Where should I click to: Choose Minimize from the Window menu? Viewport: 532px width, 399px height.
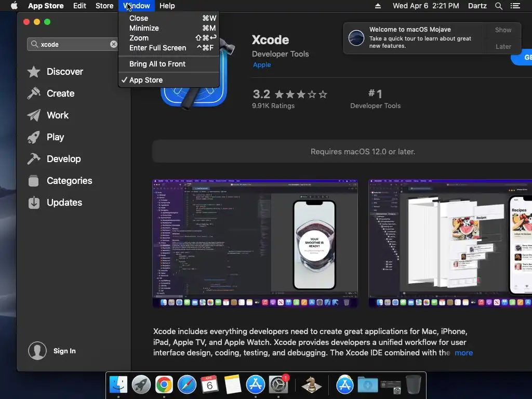[169, 28]
